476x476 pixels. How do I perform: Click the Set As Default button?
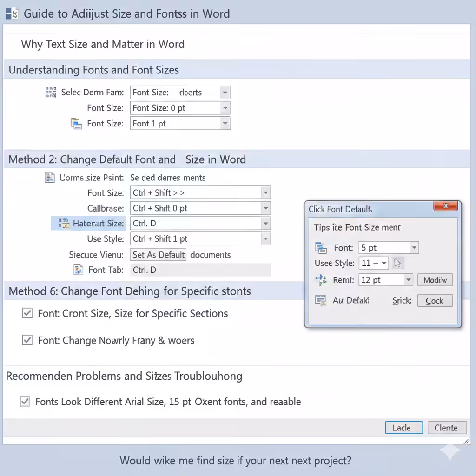click(x=159, y=255)
